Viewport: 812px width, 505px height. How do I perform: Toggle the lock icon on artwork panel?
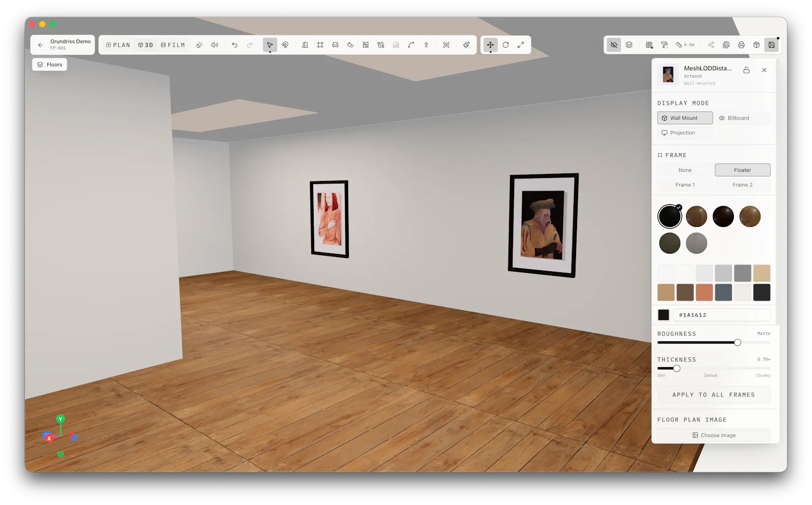pyautogui.click(x=747, y=70)
